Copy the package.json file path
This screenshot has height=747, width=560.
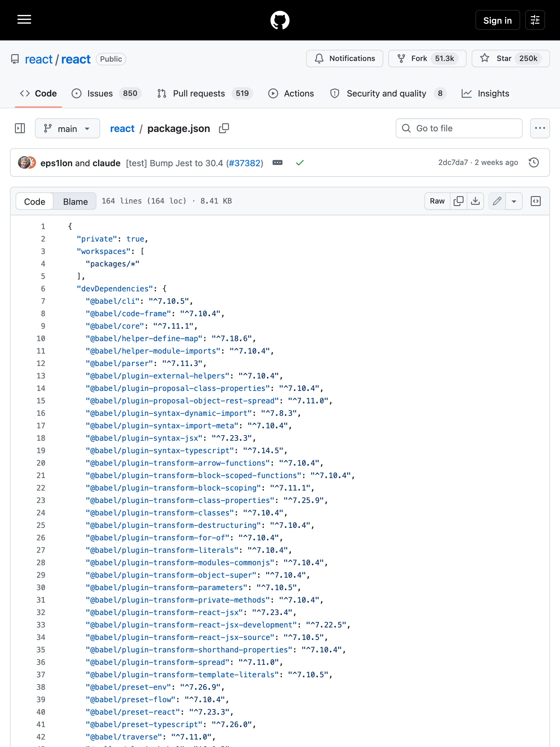point(224,128)
